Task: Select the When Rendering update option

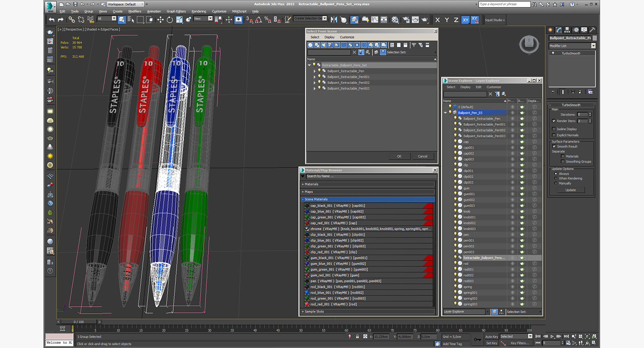Action: click(x=556, y=178)
